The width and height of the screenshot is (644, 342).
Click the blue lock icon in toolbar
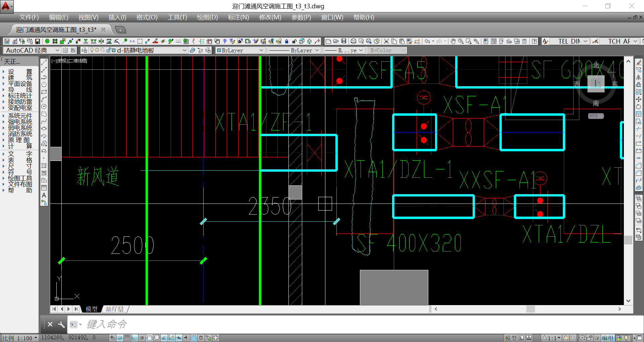[286, 41]
